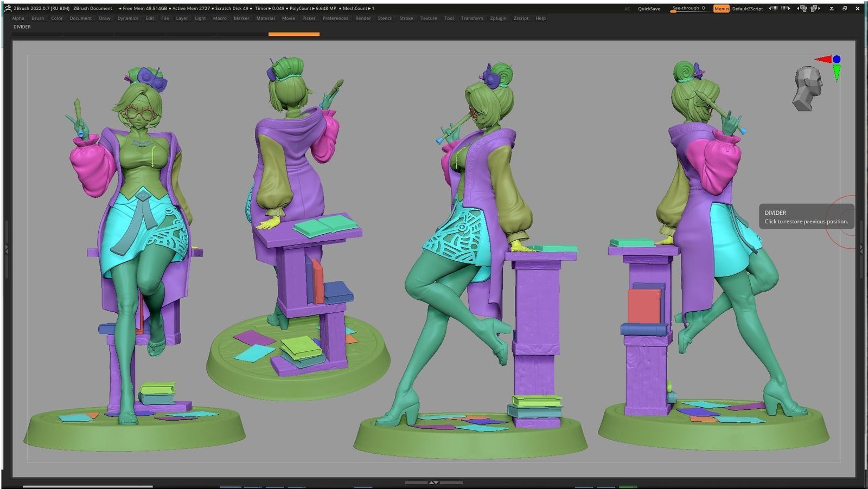Click the paste document pages icon
868x489 pixels.
(x=814, y=9)
